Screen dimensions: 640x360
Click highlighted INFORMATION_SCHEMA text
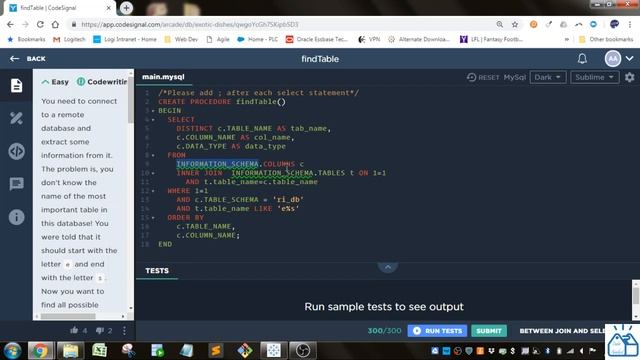(x=217, y=164)
